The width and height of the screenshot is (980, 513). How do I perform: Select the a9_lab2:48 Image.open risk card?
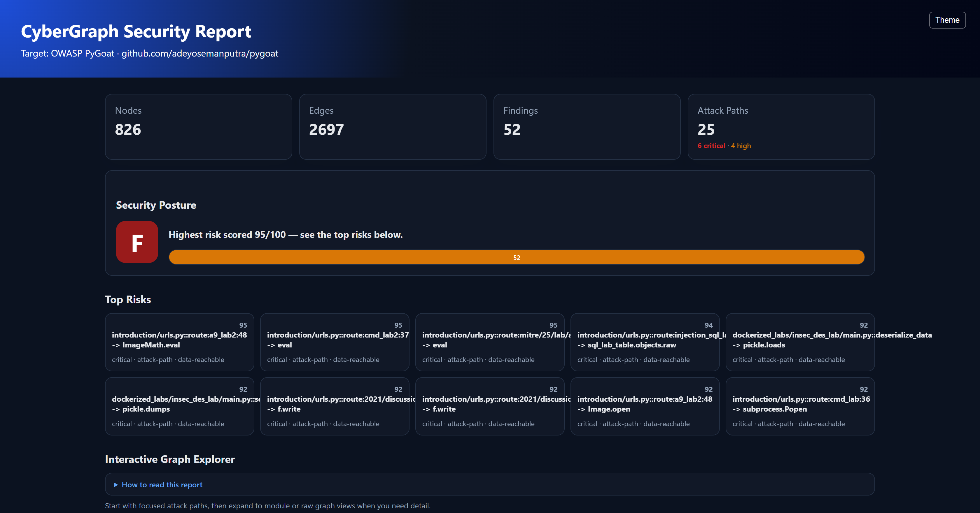coord(645,406)
